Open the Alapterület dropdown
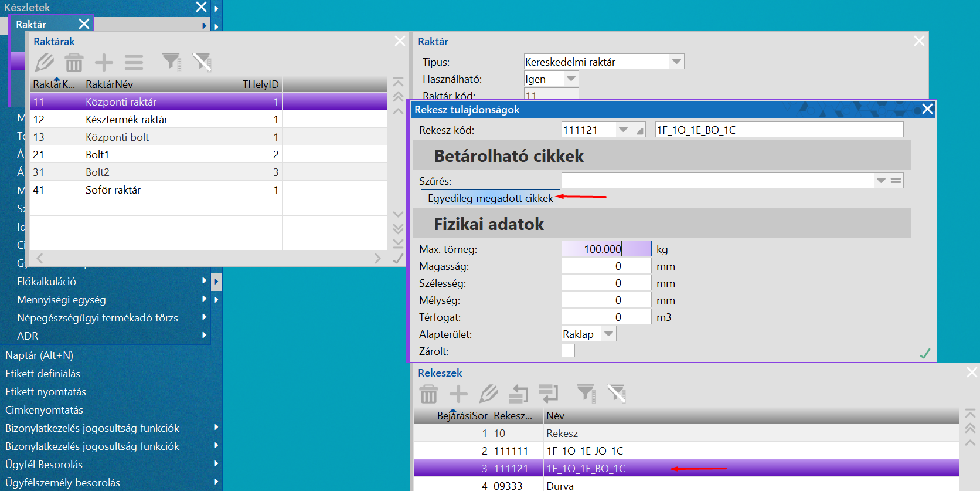Image resolution: width=980 pixels, height=491 pixels. coord(609,334)
